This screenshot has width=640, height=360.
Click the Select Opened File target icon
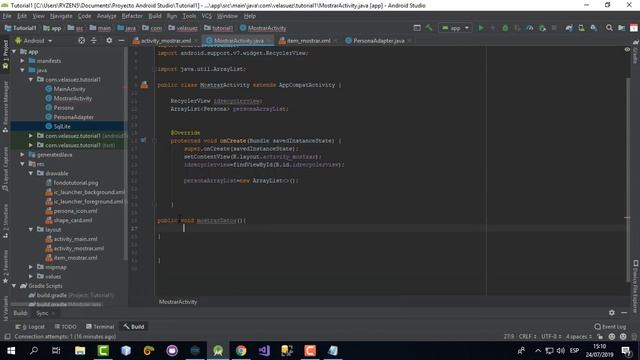point(82,40)
